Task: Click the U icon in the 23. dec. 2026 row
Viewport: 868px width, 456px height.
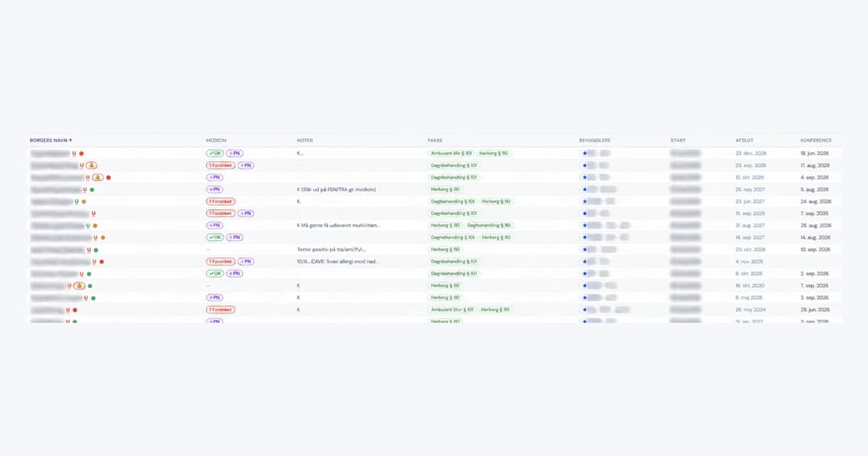Action: pos(75,153)
